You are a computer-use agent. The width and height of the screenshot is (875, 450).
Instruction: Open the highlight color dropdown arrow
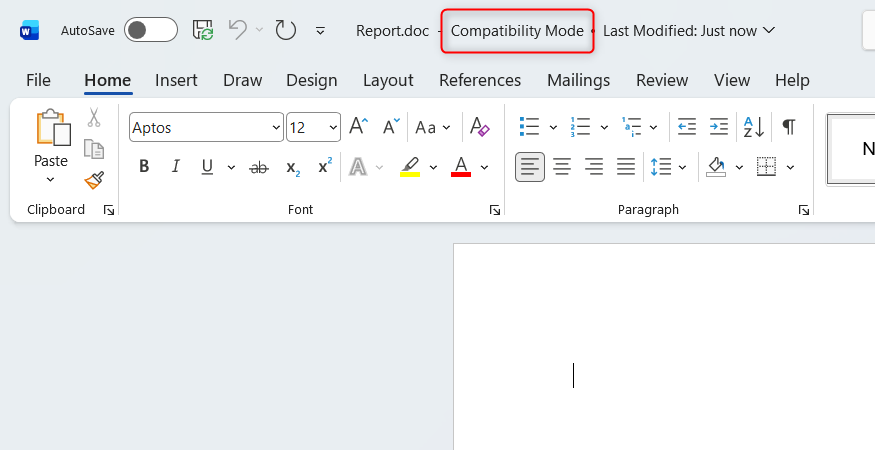coord(433,167)
